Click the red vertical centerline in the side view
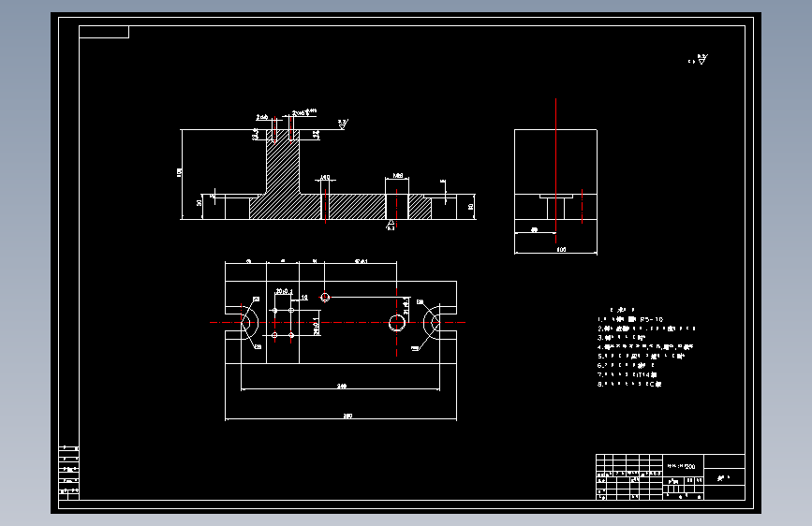 pos(555,170)
